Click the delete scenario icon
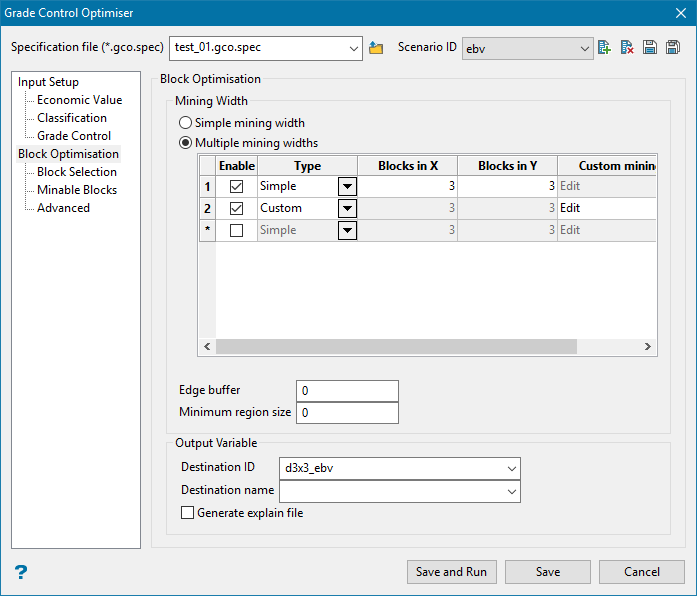 pos(627,48)
